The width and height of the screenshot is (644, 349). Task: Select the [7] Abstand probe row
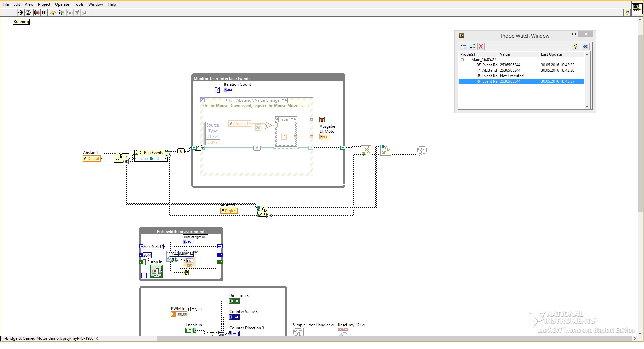pos(487,70)
